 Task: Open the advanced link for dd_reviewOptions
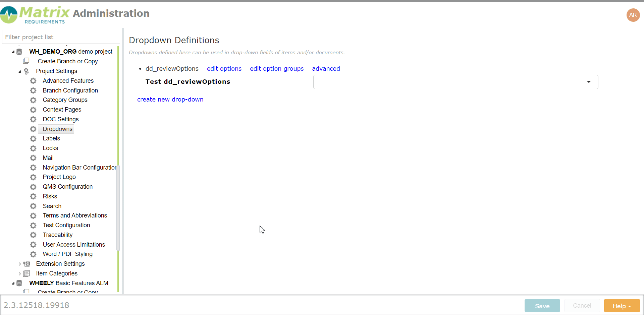coord(326,68)
